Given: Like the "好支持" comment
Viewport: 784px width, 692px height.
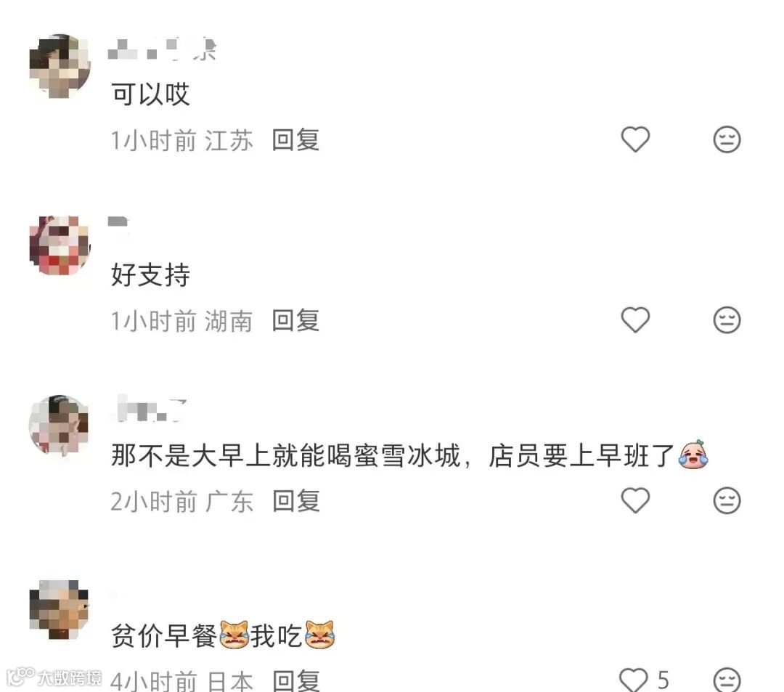Looking at the screenshot, I should (x=635, y=319).
